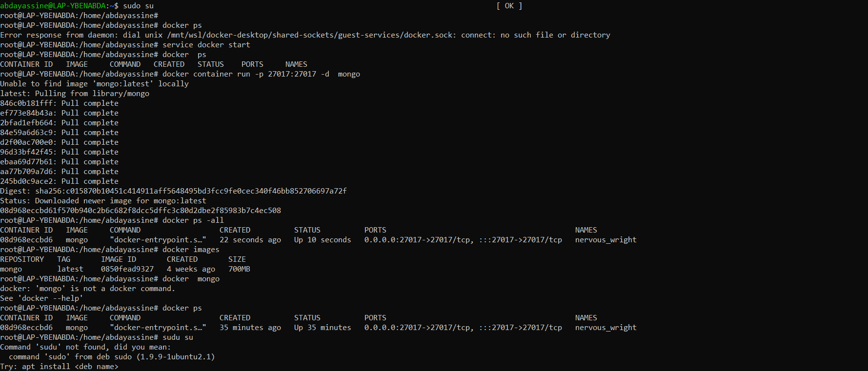This screenshot has width=868, height=371.
Task: Click the '84e59a6d63c9: Pull complete' line
Action: [59, 133]
